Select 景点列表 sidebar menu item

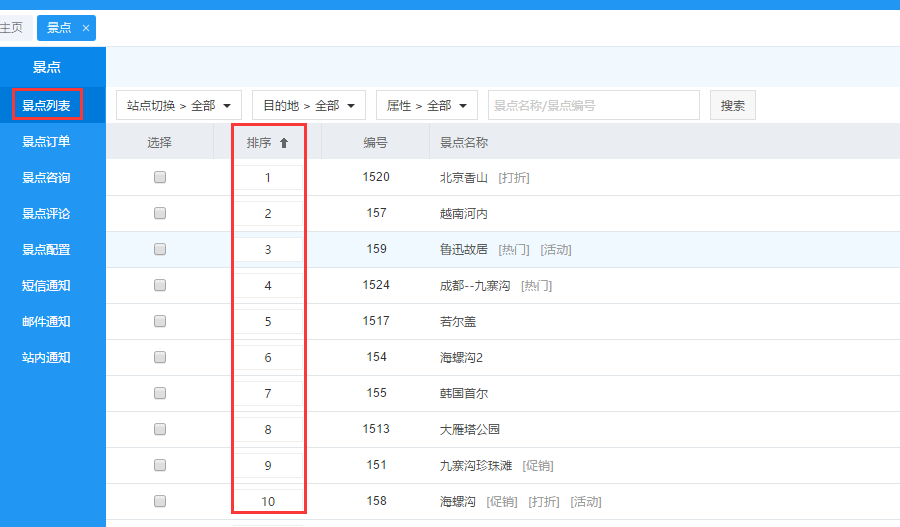pyautogui.click(x=47, y=105)
